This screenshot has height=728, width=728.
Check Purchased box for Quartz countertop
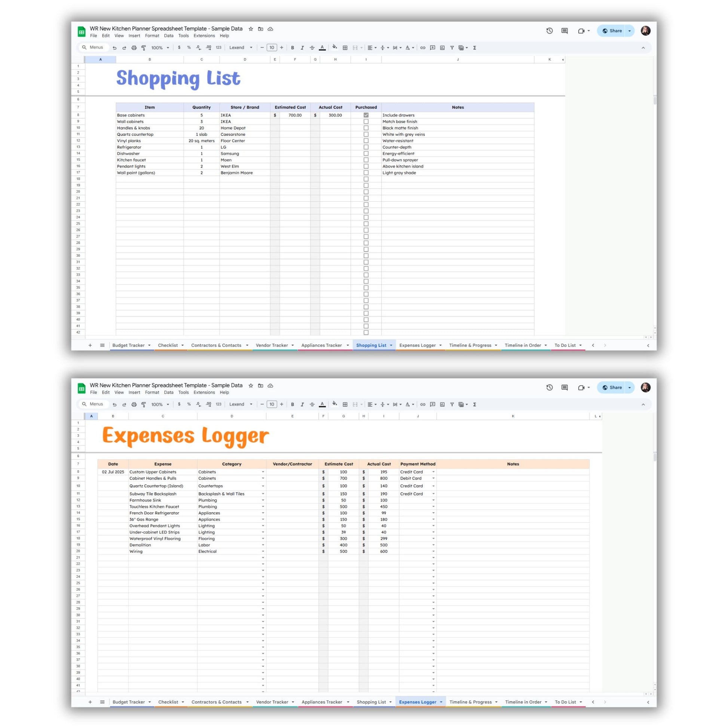pyautogui.click(x=366, y=135)
